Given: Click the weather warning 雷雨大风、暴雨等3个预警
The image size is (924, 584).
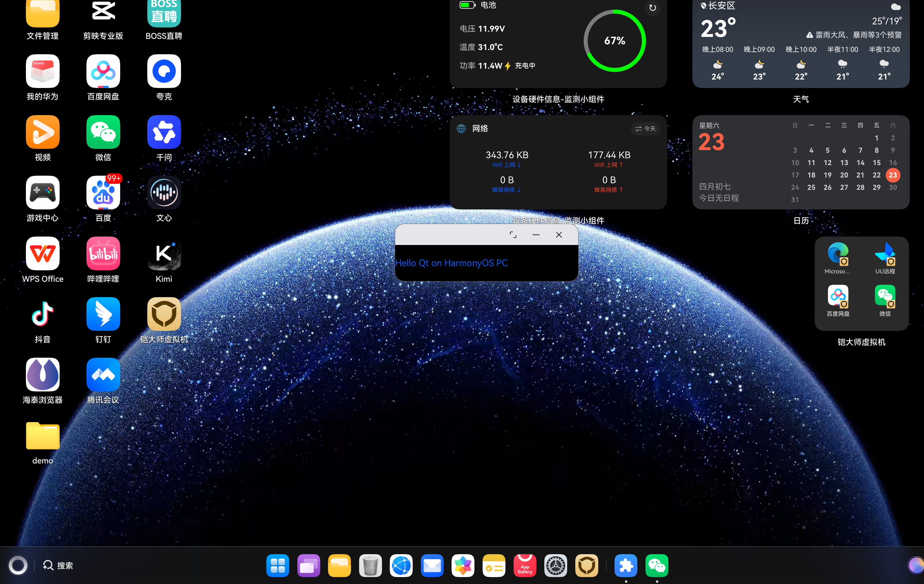Looking at the screenshot, I should [x=854, y=35].
